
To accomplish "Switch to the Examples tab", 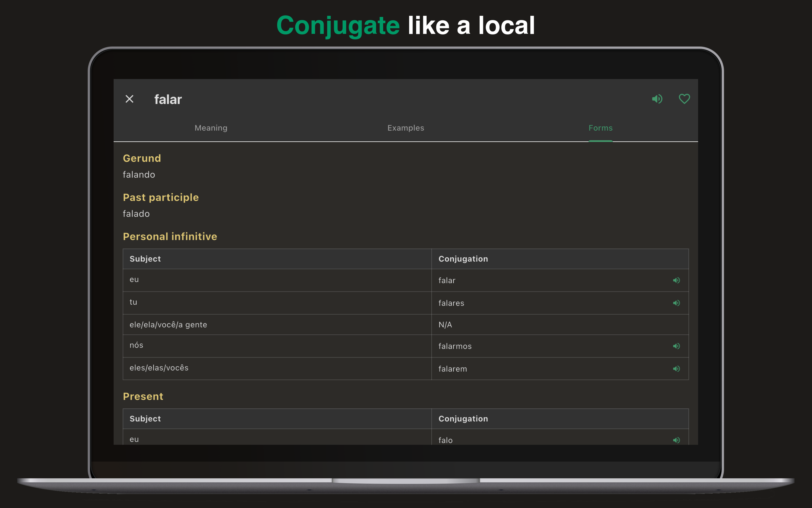I will tap(406, 128).
